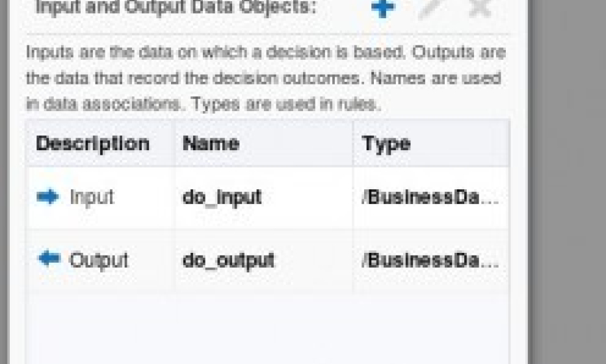Viewport: 606px width, 364px height.
Task: Click the blue left arrow Output icon
Action: (x=49, y=258)
